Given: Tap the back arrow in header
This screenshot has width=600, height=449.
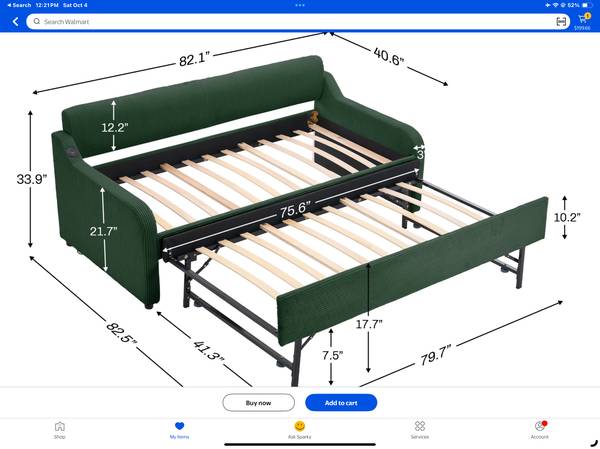Looking at the screenshot, I should (15, 21).
